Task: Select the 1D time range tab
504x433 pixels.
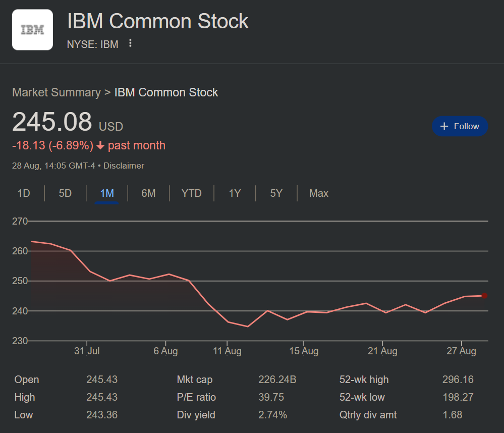Action: point(24,193)
